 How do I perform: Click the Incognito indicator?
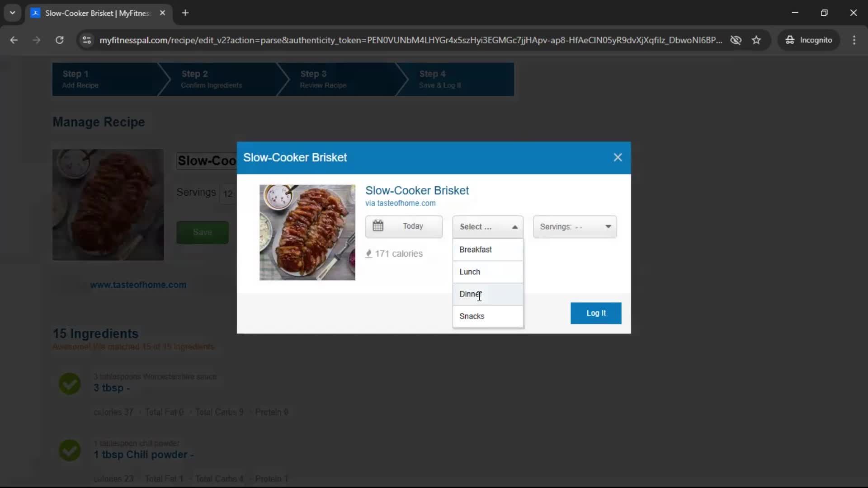pyautogui.click(x=809, y=40)
